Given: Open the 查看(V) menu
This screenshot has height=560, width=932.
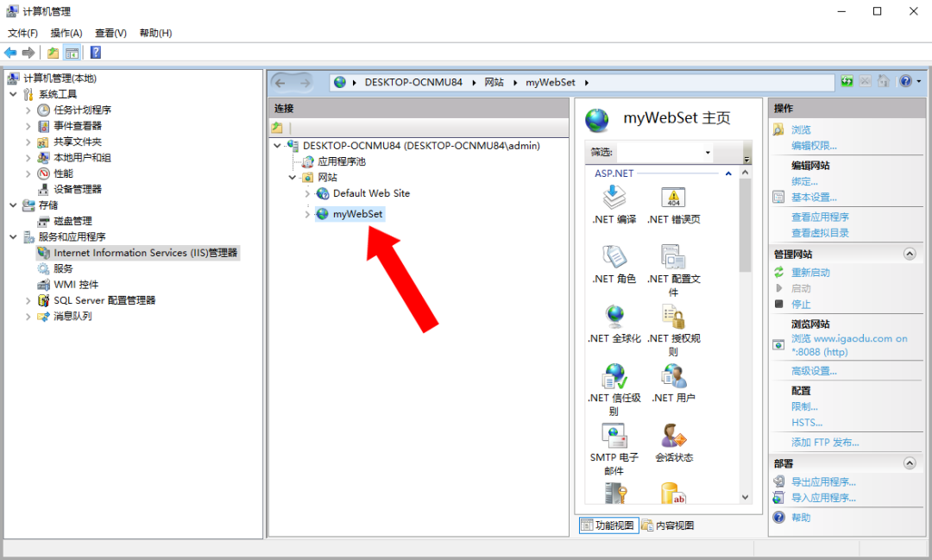Looking at the screenshot, I should 111,34.
